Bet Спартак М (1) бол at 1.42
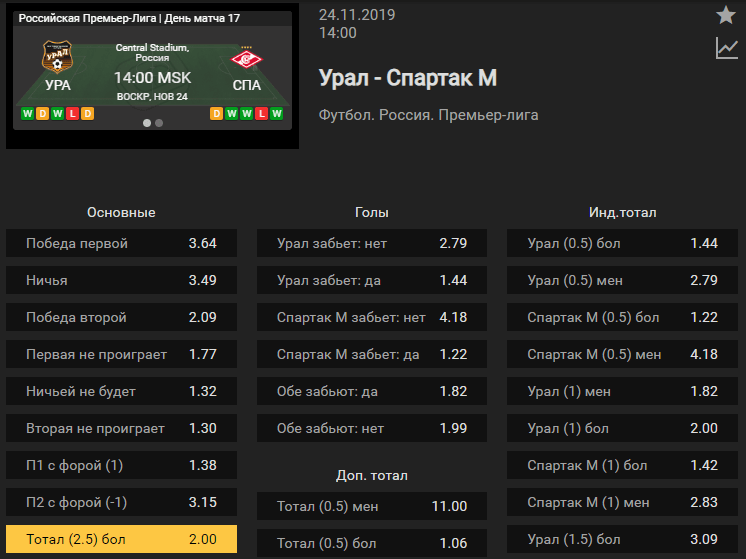746x559 pixels. [x=622, y=465]
